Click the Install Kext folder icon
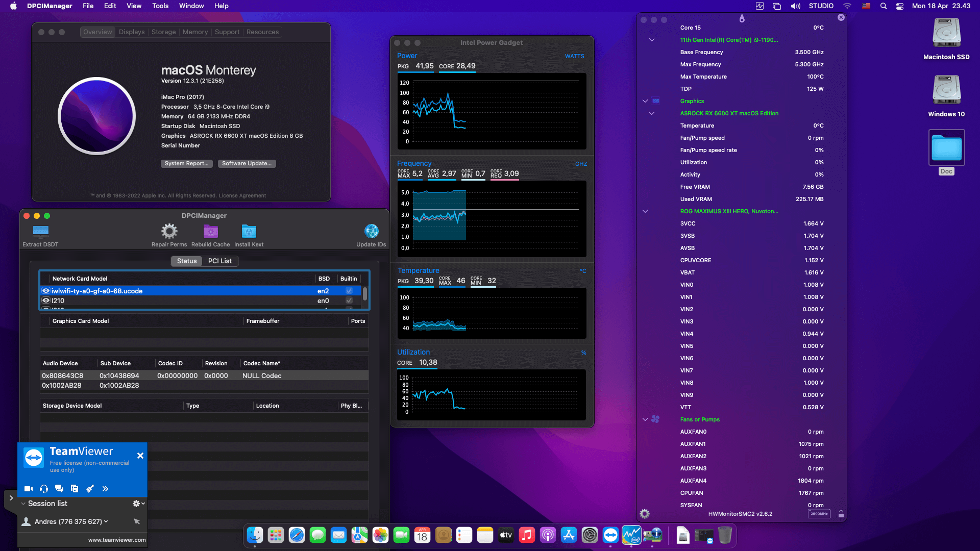This screenshot has width=980, height=551. click(249, 231)
